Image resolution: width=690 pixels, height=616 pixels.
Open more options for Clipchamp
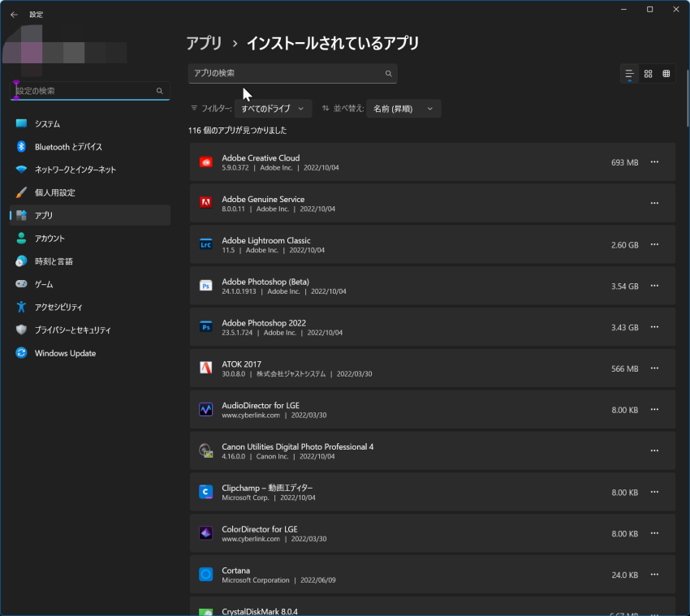(655, 492)
